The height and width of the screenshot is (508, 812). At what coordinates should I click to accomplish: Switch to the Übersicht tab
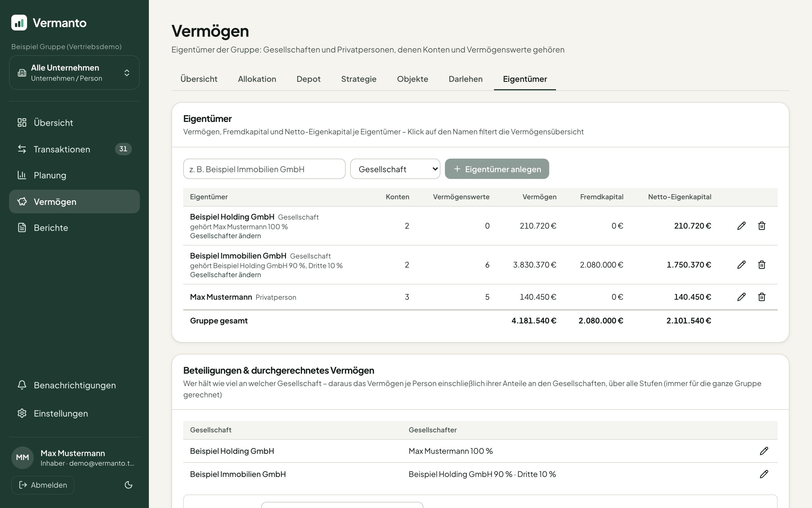(x=199, y=79)
